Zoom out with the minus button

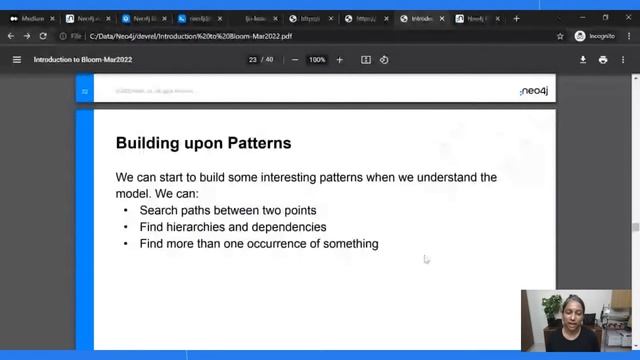click(x=295, y=60)
